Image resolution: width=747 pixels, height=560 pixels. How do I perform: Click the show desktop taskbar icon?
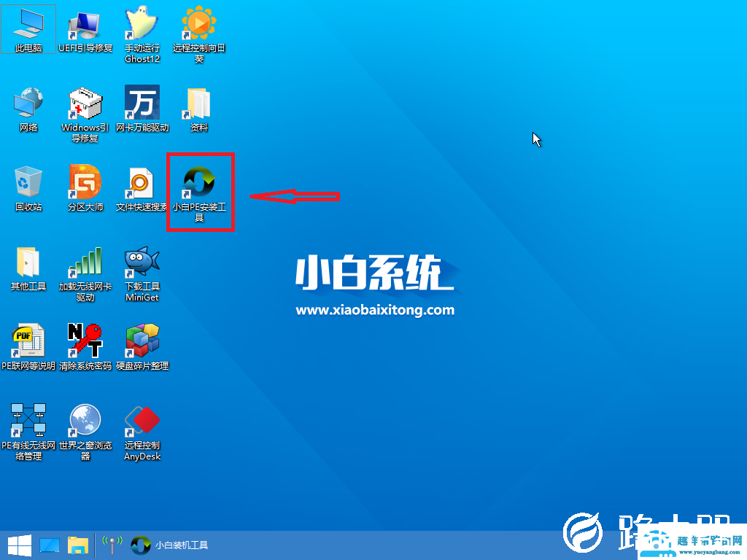tap(50, 545)
